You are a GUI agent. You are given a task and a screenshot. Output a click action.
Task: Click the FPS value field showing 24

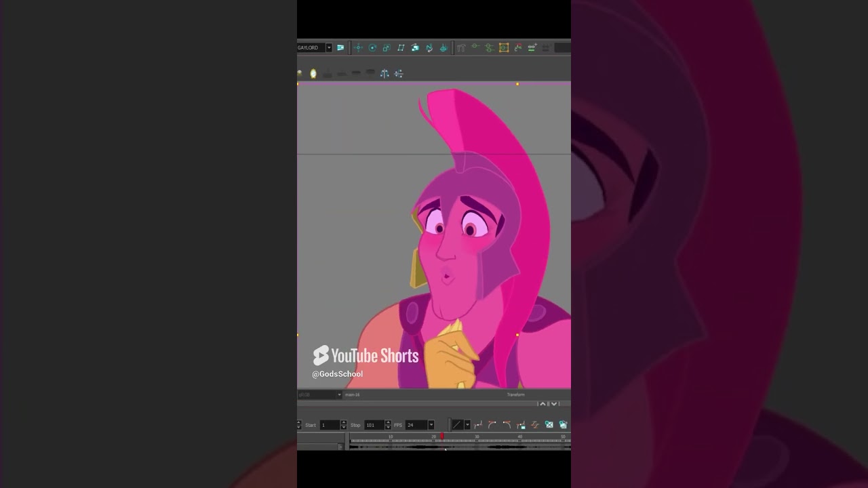tap(416, 425)
